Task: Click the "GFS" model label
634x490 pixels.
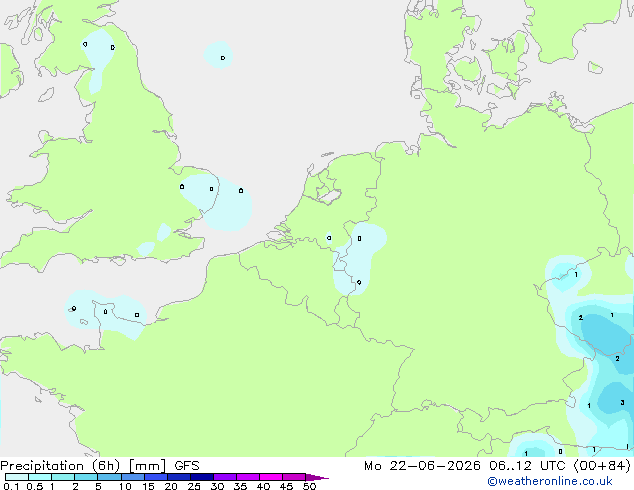Action: click(x=187, y=466)
